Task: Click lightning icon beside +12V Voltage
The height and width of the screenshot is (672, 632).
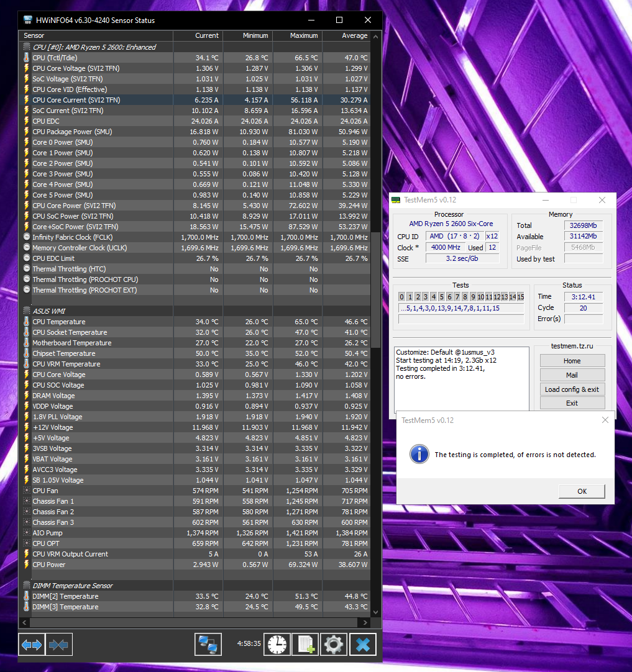Action: [x=27, y=427]
